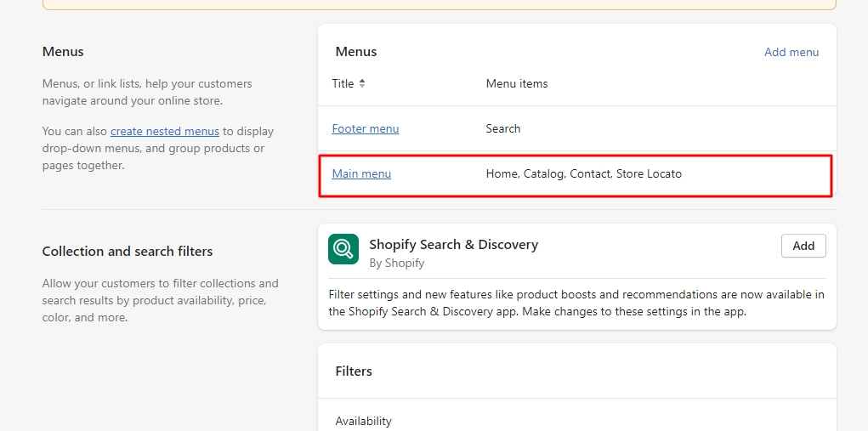Click the filter settings description paragraph
Image resolution: width=868 pixels, height=431 pixels.
576,303
